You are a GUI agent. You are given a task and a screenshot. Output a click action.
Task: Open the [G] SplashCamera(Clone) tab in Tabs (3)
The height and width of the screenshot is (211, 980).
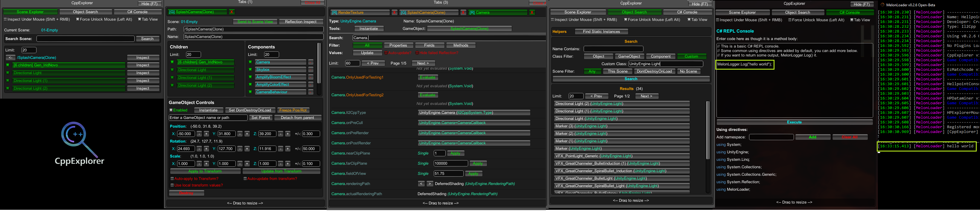coord(429,13)
